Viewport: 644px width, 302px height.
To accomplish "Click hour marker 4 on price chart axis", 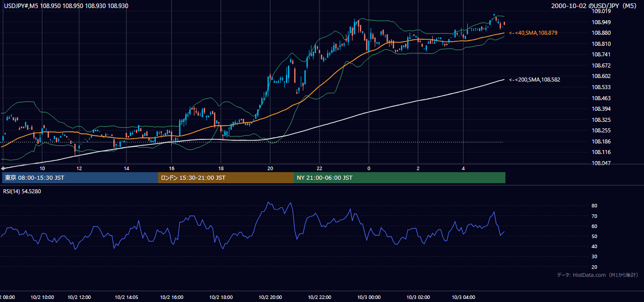I will (463, 168).
